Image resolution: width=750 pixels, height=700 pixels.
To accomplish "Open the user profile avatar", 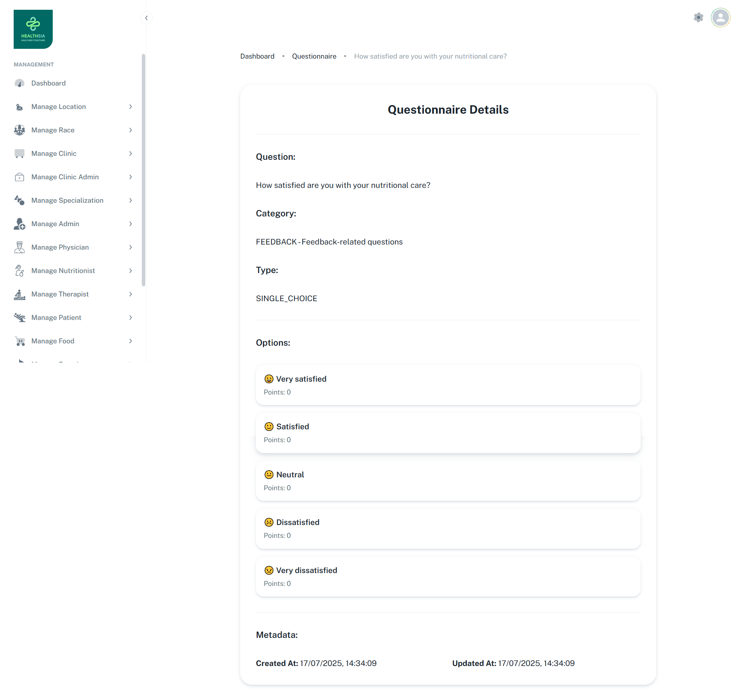I will coord(720,18).
